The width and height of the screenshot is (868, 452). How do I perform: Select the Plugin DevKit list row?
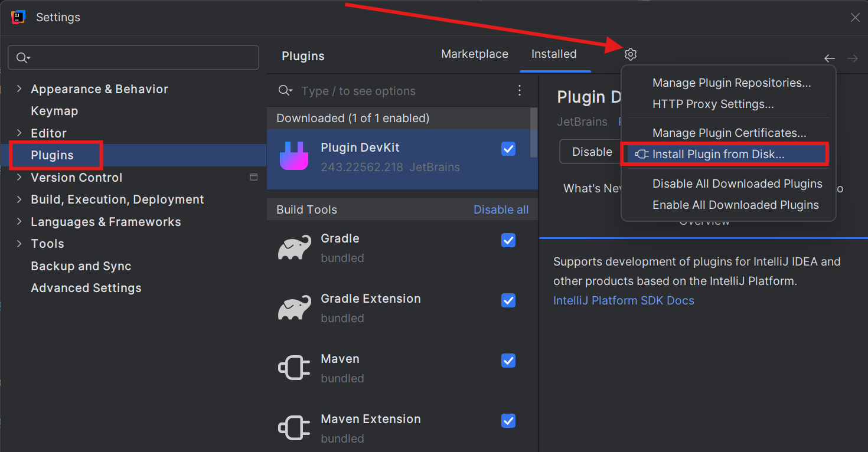[402, 159]
